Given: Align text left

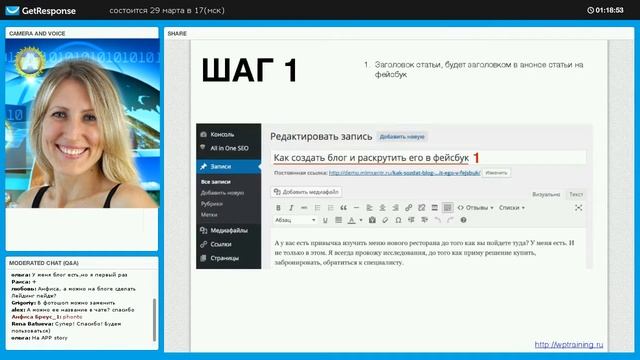Looking at the screenshot, I should (x=369, y=208).
